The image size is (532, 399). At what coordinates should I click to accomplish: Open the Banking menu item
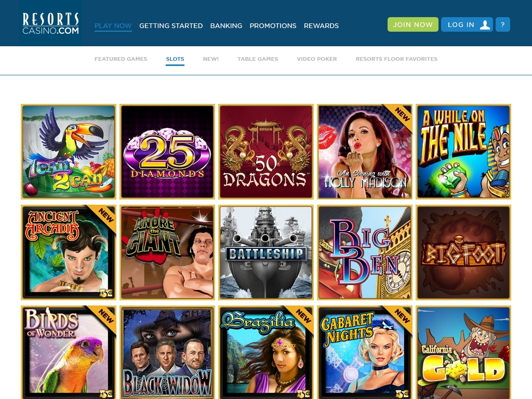click(x=227, y=26)
